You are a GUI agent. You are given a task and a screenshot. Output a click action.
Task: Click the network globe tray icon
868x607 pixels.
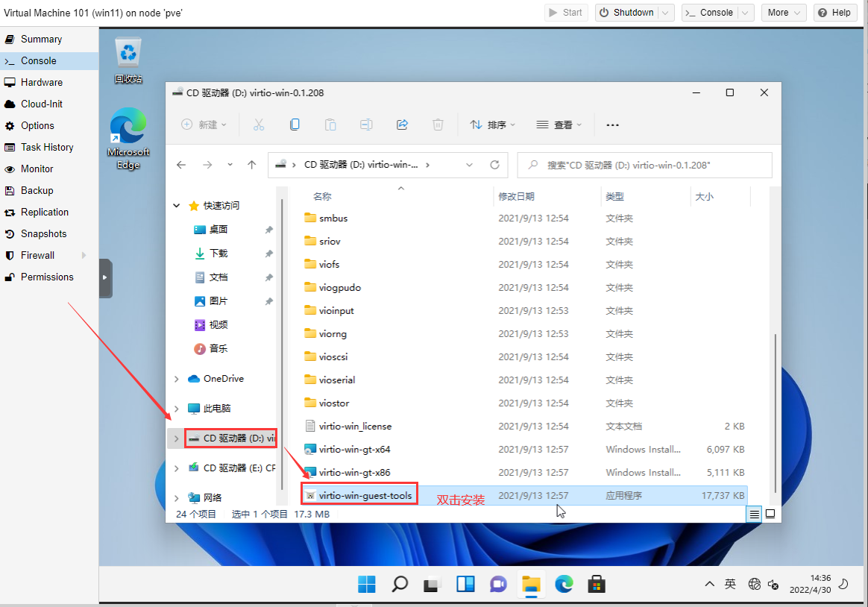[754, 584]
